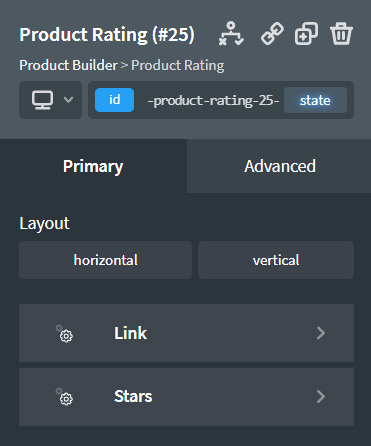
Task: Open device breakpoint dropdown arrow
Action: click(68, 100)
